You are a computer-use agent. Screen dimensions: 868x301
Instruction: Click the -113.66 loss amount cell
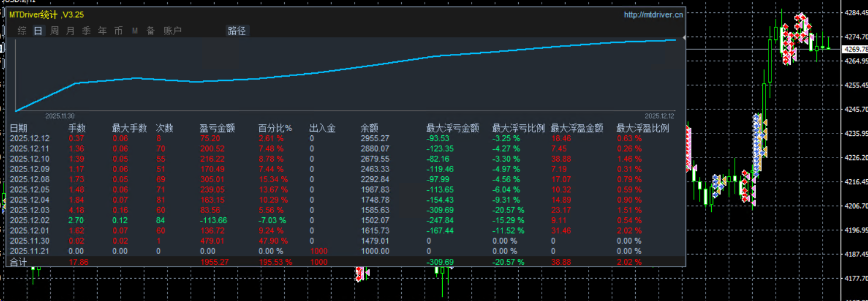(213, 220)
